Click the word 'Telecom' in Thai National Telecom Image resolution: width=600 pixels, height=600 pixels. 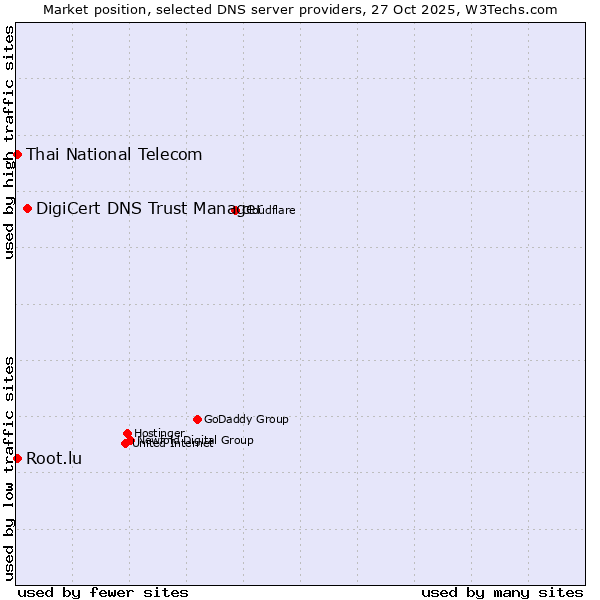(x=169, y=154)
